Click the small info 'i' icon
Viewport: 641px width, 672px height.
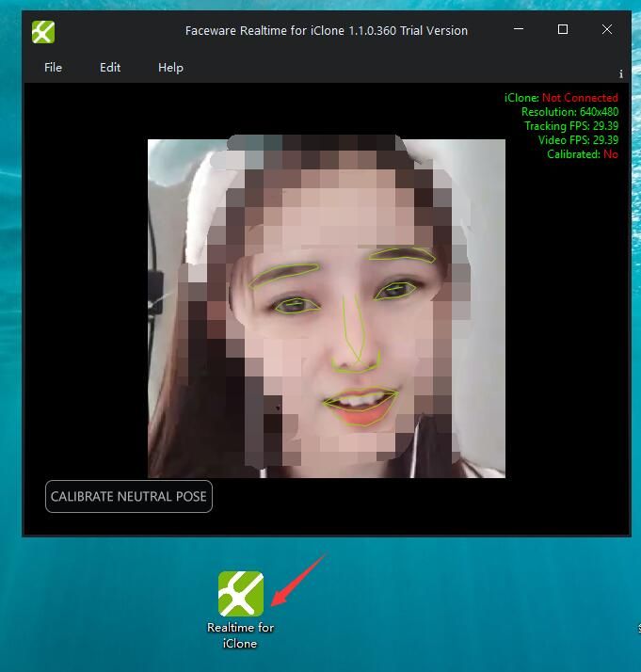pyautogui.click(x=621, y=73)
